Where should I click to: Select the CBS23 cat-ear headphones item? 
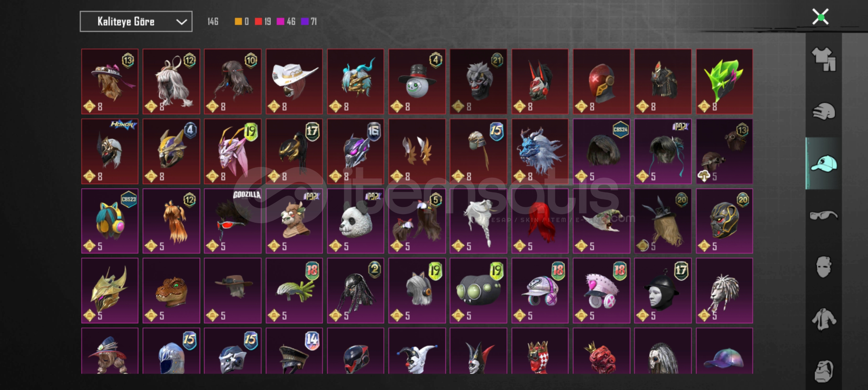coord(110,221)
